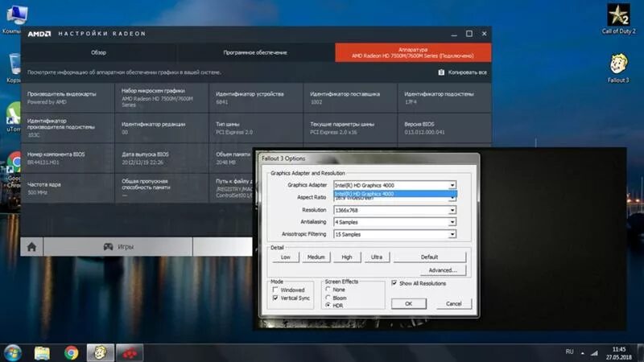Launch Chrome from the taskbar

(71, 353)
